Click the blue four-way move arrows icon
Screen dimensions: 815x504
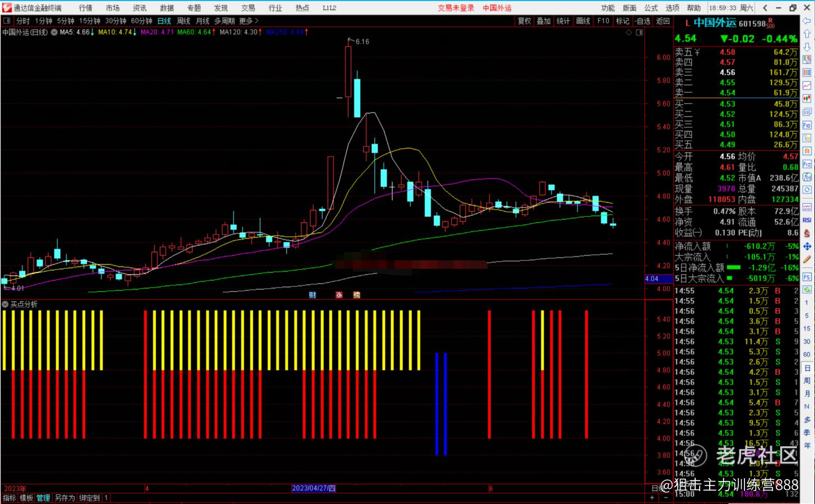807,246
